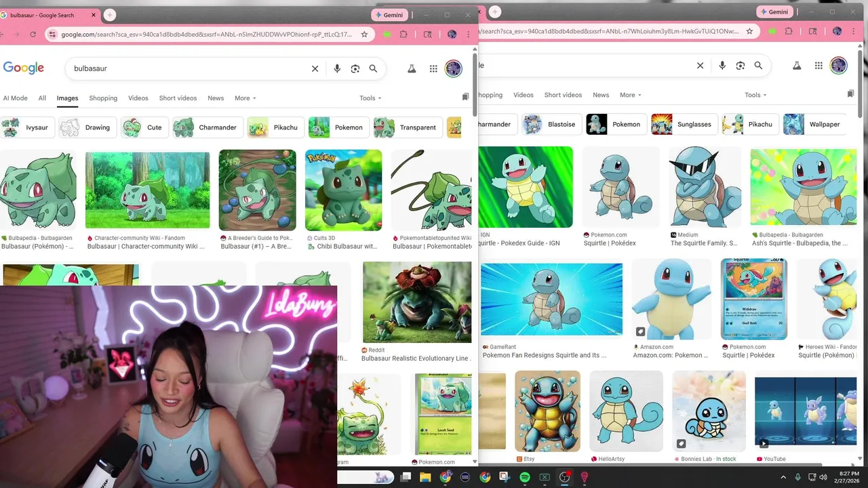This screenshot has width=868, height=488.
Task: Select Videos tab in the Squirtle window
Action: click(x=524, y=95)
